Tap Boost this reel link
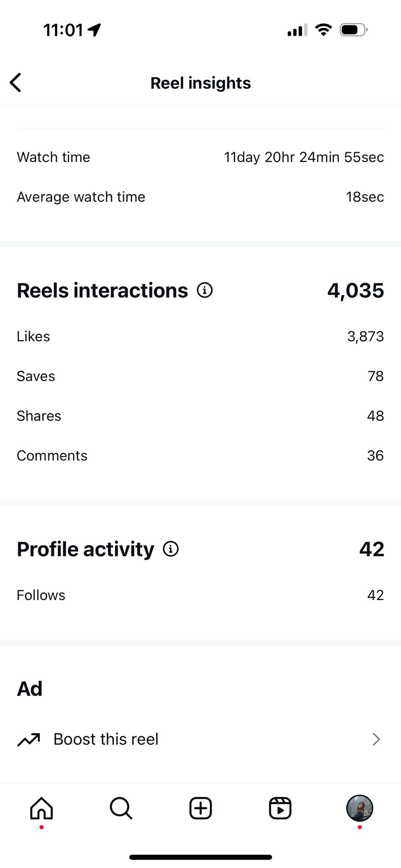 point(106,739)
